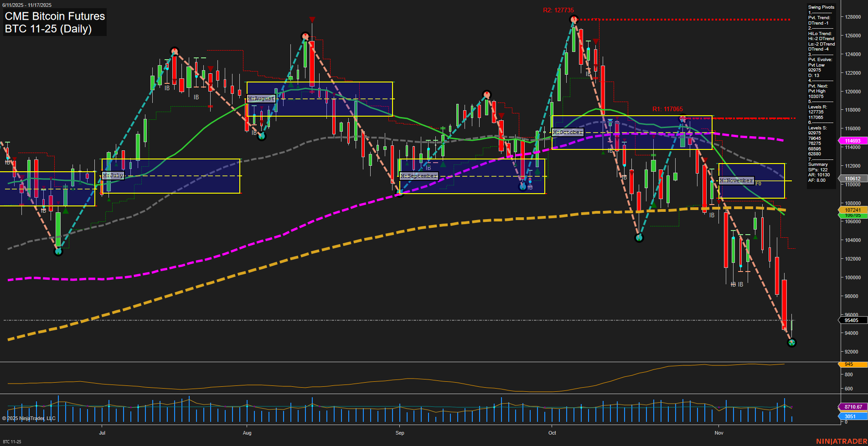868x446 pixels.
Task: Click the mid-October swing low pivot circle
Action: pyautogui.click(x=639, y=238)
